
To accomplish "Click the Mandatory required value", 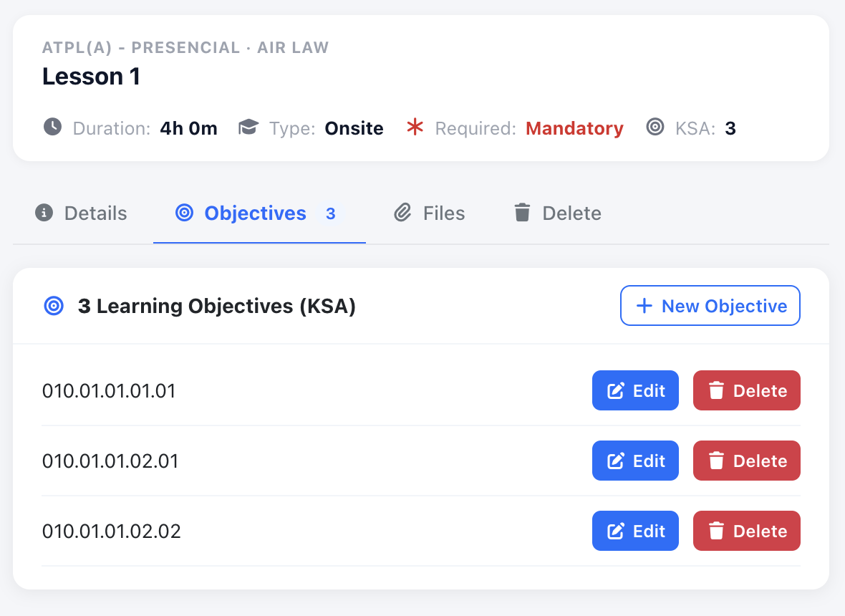I will pos(574,128).
